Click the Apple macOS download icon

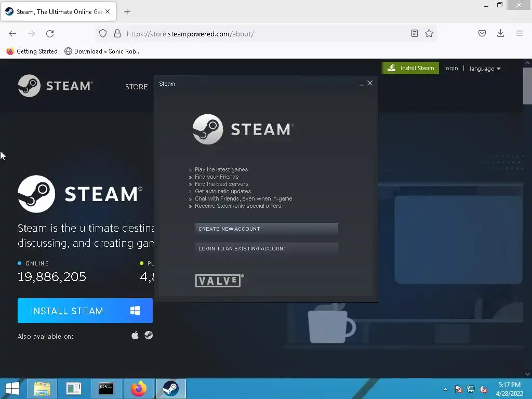click(135, 336)
